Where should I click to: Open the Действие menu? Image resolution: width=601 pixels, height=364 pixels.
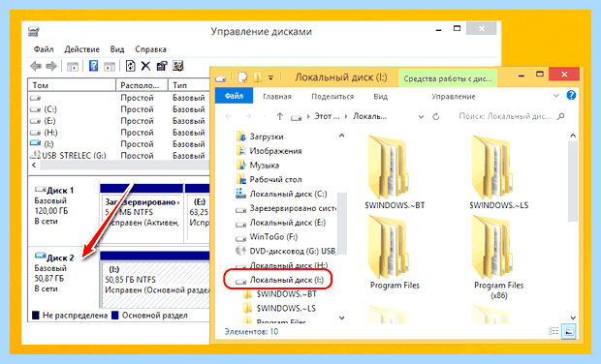coord(81,49)
